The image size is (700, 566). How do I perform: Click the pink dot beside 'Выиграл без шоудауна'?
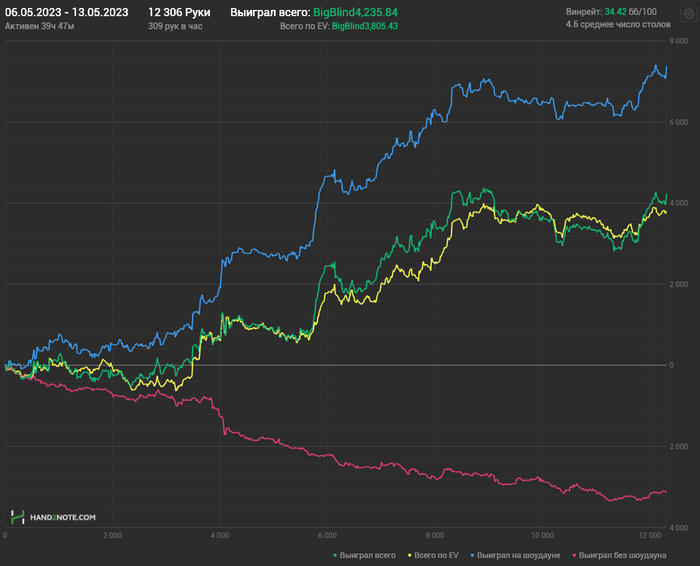point(574,555)
